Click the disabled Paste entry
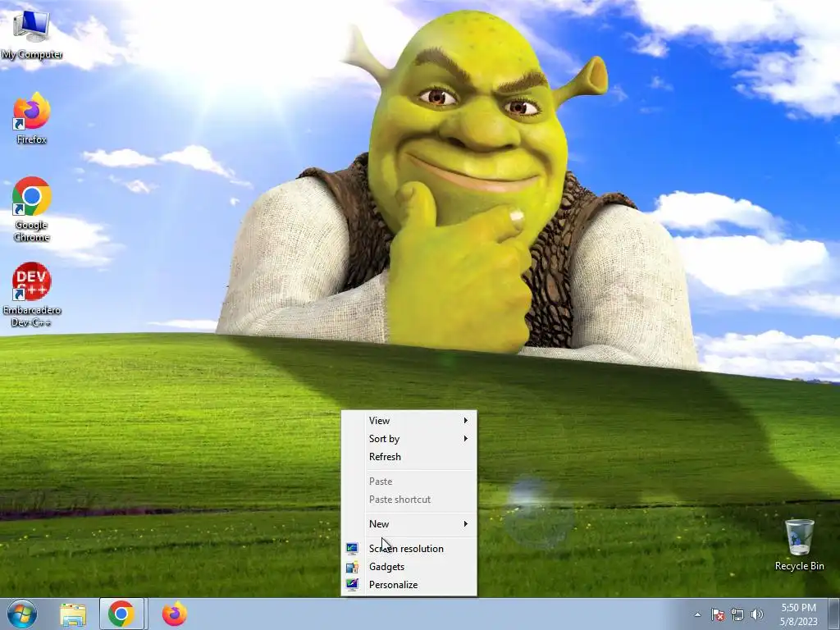This screenshot has height=630, width=840. click(x=409, y=482)
